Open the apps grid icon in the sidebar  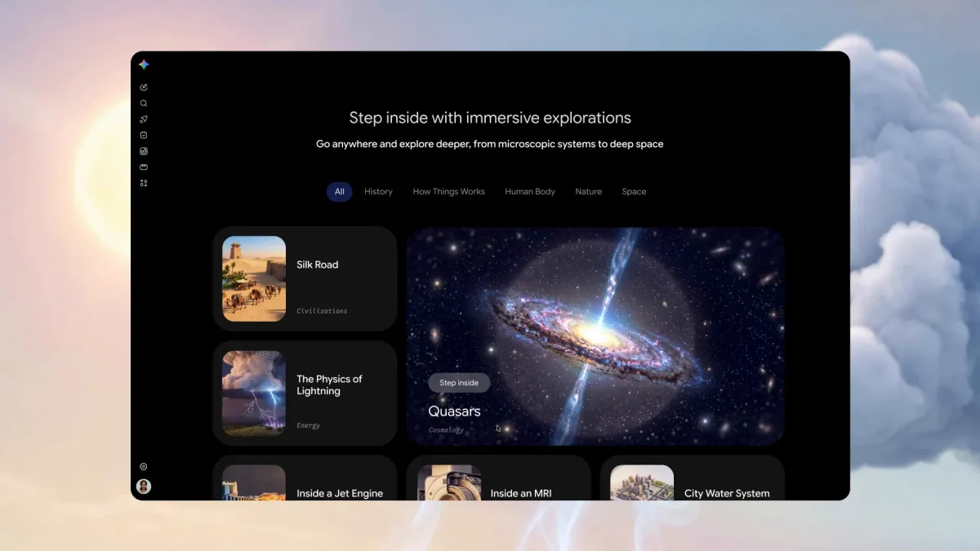click(144, 183)
